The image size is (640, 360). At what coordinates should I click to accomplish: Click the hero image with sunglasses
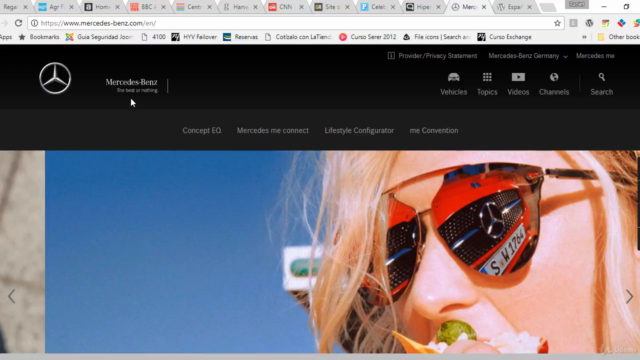[342, 252]
